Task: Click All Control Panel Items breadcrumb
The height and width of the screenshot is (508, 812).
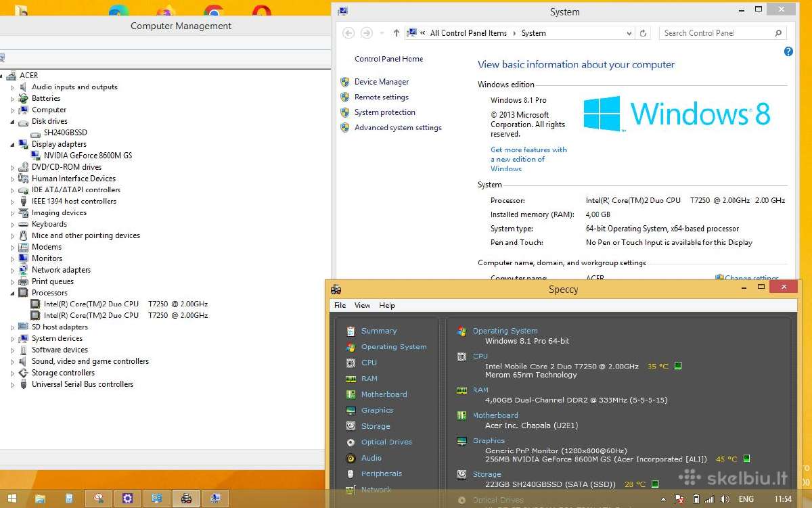Action: point(468,32)
